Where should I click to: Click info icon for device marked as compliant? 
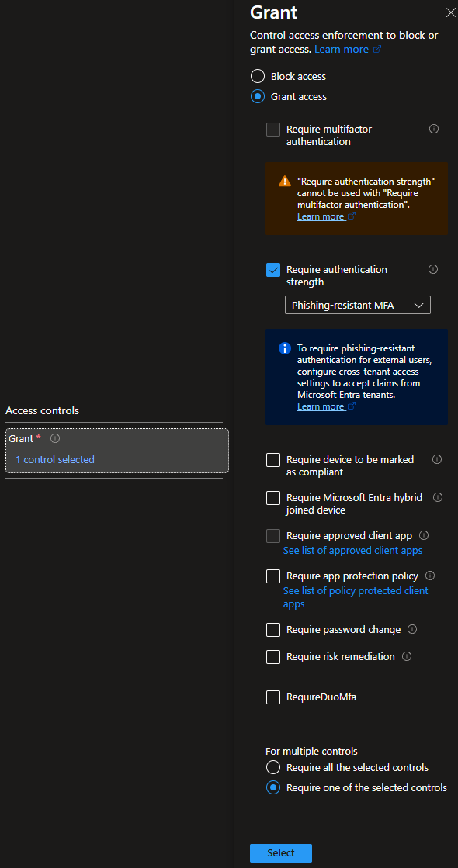click(437, 459)
